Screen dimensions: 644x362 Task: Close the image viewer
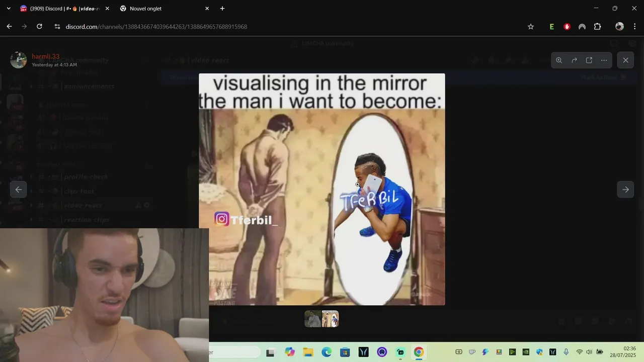point(625,60)
